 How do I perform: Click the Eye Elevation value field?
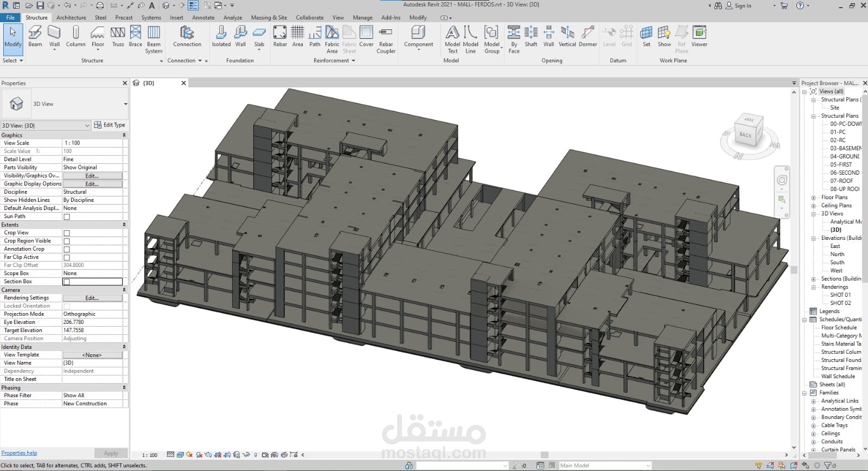click(x=92, y=322)
